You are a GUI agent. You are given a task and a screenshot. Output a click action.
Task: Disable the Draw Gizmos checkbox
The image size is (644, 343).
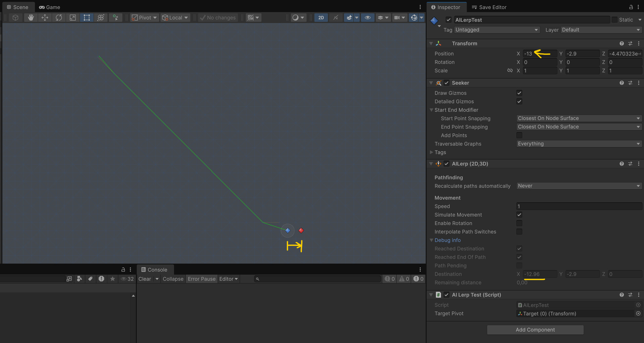tap(519, 93)
